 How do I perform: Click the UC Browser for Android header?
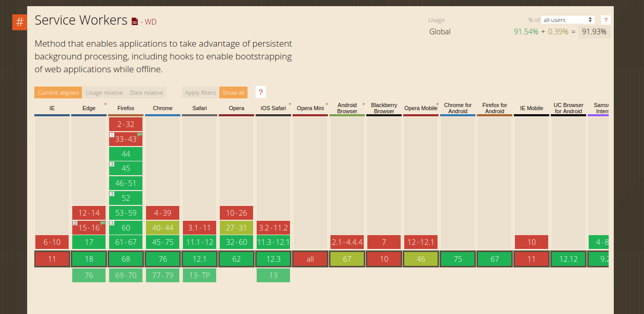coord(568,108)
